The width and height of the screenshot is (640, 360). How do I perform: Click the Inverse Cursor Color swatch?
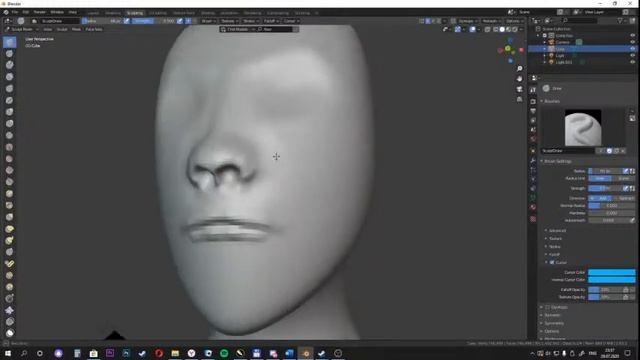[x=611, y=280]
